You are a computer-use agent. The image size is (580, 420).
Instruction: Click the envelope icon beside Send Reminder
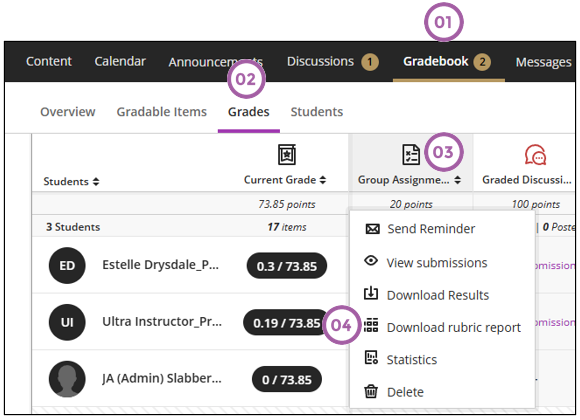point(372,229)
